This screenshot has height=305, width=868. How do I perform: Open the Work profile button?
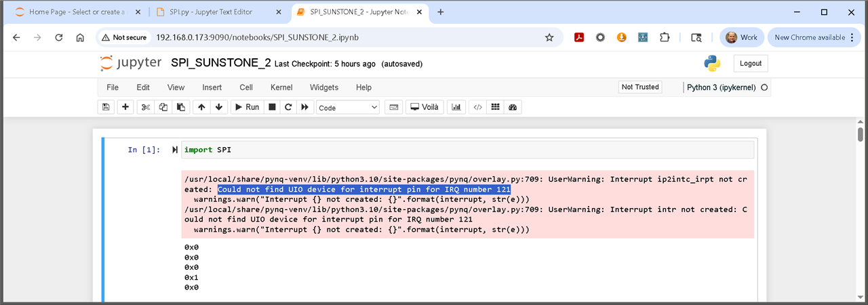pyautogui.click(x=743, y=38)
